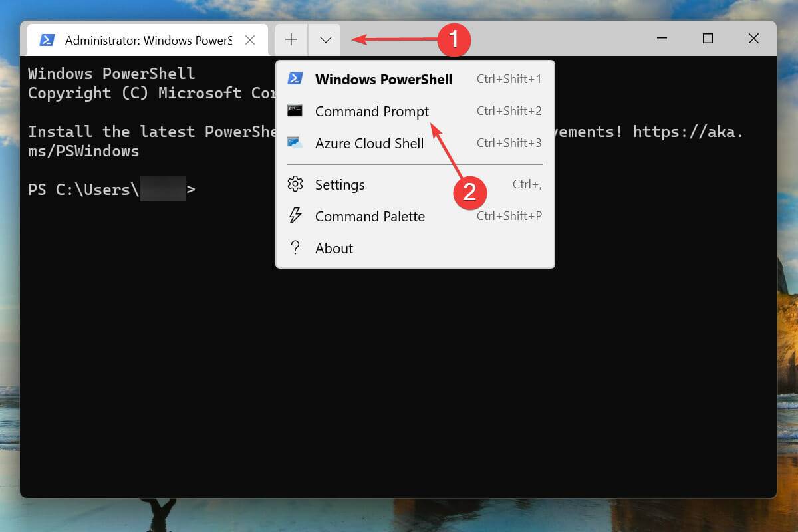Click the Ctrl+Shift+2 shortcut text
This screenshot has width=798, height=532.
(x=509, y=111)
